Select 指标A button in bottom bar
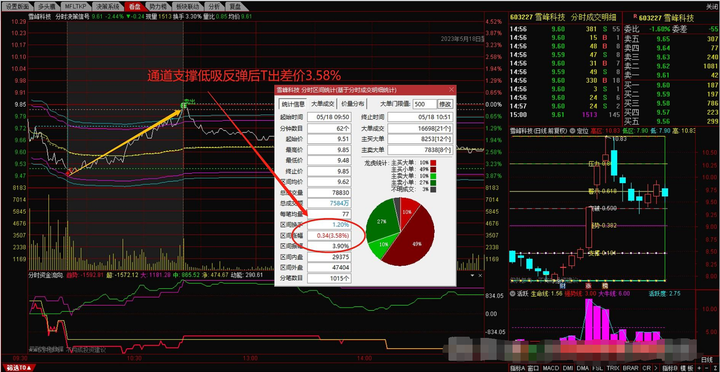 (517, 368)
